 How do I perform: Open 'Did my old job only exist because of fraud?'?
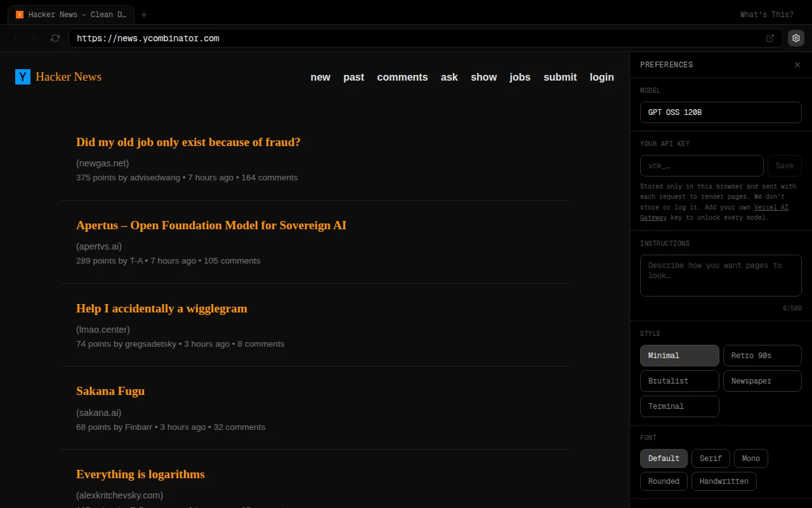(x=188, y=142)
